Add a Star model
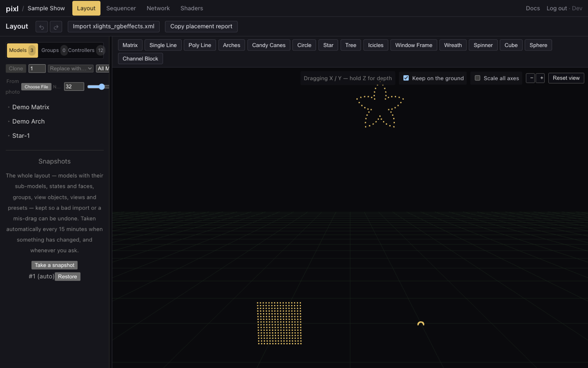This screenshot has width=588, height=368. [328, 45]
